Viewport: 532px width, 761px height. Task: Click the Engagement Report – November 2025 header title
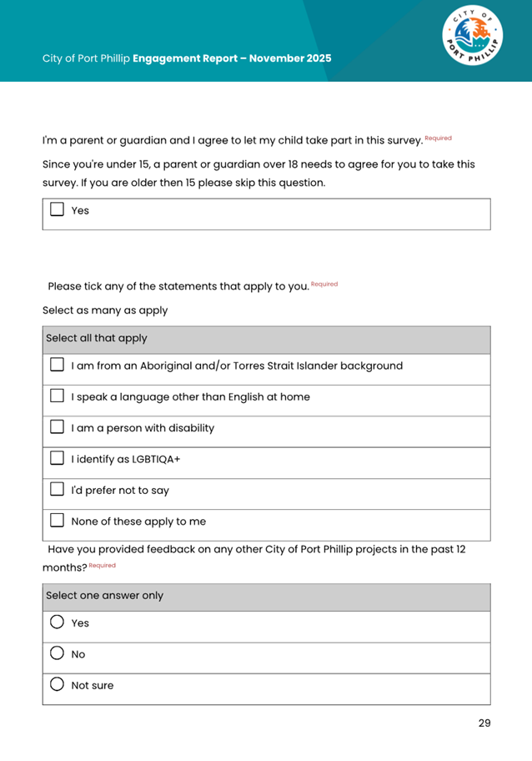[x=232, y=58]
